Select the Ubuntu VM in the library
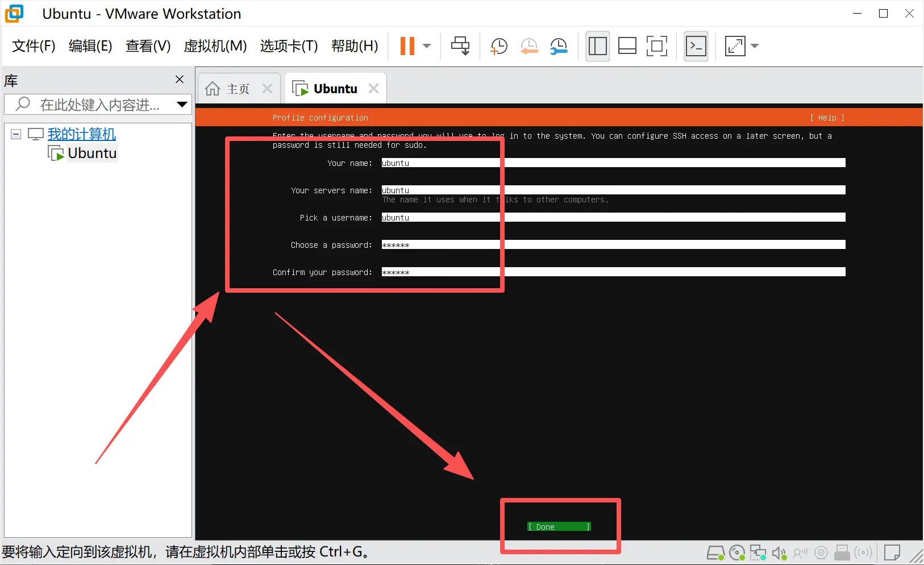Screen dimensions: 924x565 pos(92,153)
